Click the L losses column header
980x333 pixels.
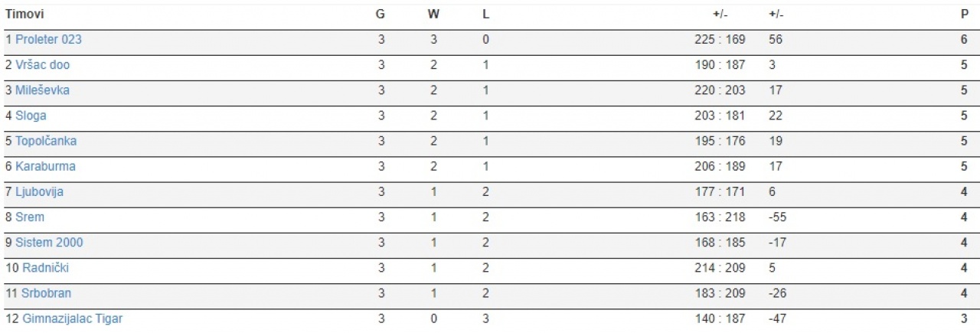(485, 15)
